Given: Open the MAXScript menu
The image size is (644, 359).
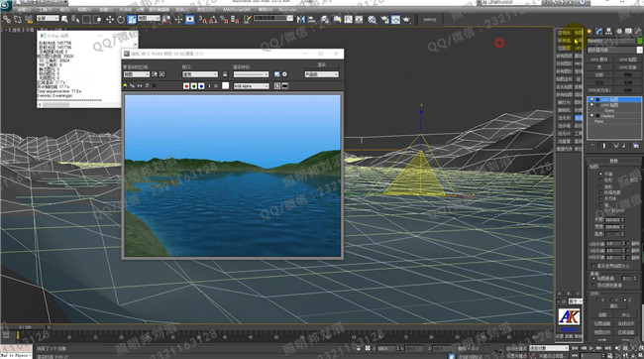Looking at the screenshot, I should [237, 10].
